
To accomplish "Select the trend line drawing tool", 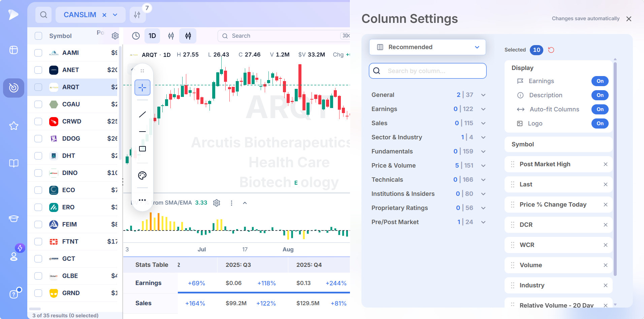I will (x=142, y=114).
